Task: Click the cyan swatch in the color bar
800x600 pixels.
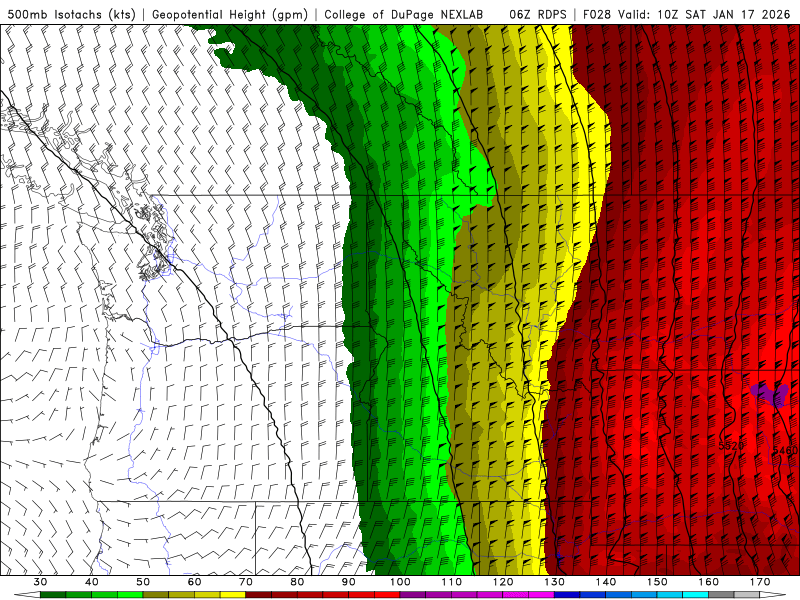Action: [x=696, y=595]
